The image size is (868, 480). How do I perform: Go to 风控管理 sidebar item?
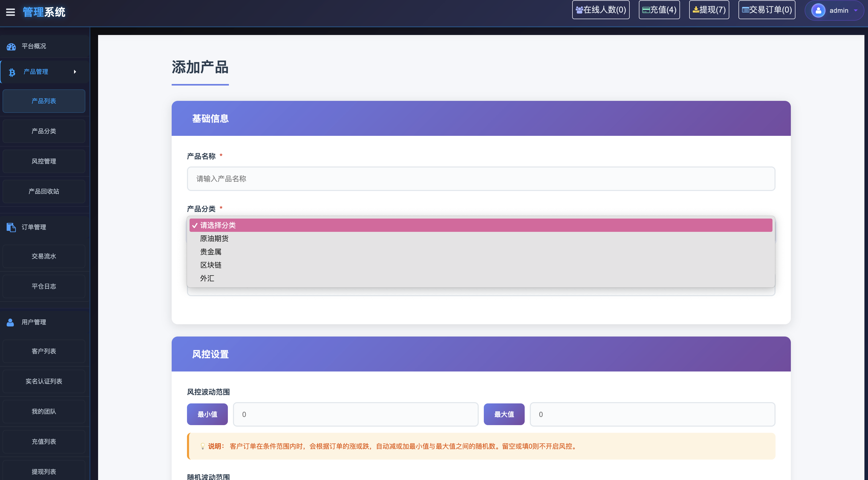(x=44, y=161)
